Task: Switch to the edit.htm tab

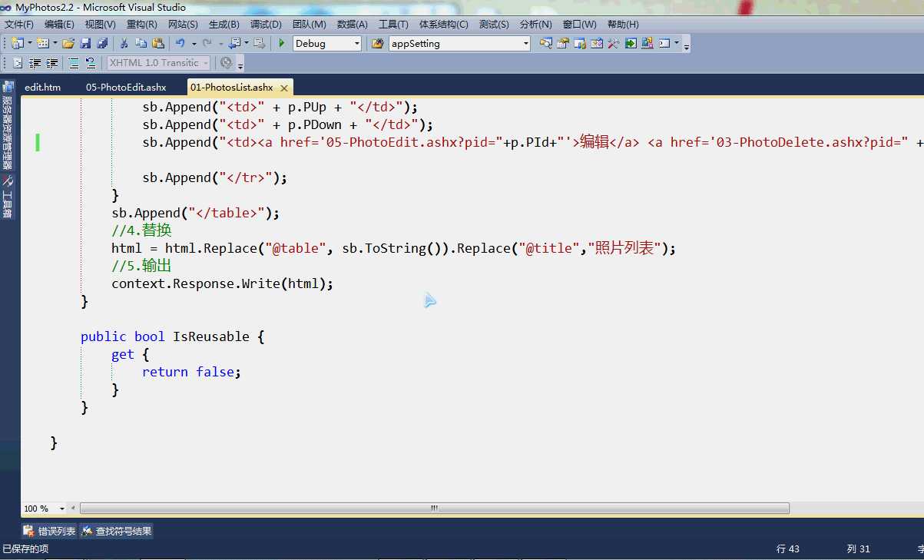Action: point(43,88)
